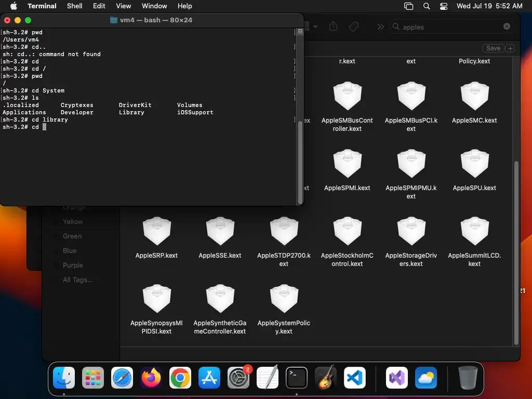
Task: Open Terminal from the Dock
Action: [297, 378]
